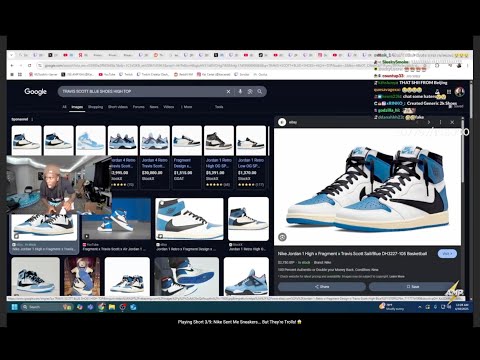Open Chrome from the taskbar
Image resolution: width=480 pixels, height=360 pixels.
coord(101,307)
